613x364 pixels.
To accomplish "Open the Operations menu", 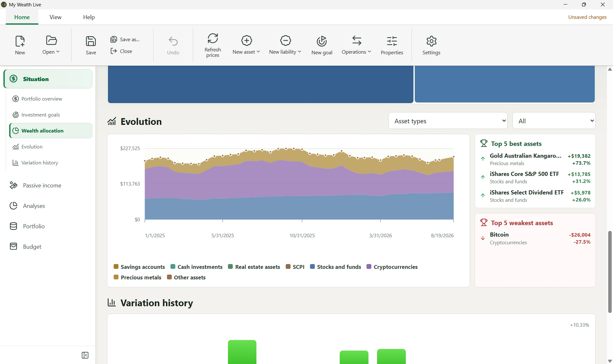I will 356,45.
